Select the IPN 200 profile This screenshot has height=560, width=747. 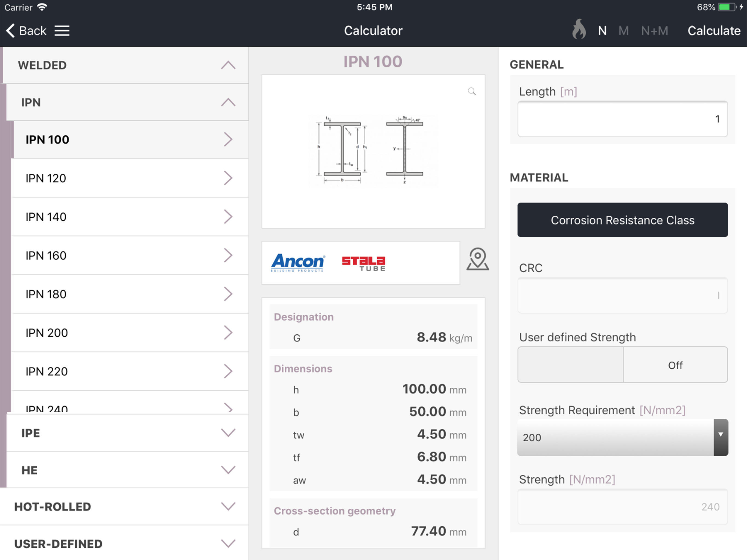[130, 333]
